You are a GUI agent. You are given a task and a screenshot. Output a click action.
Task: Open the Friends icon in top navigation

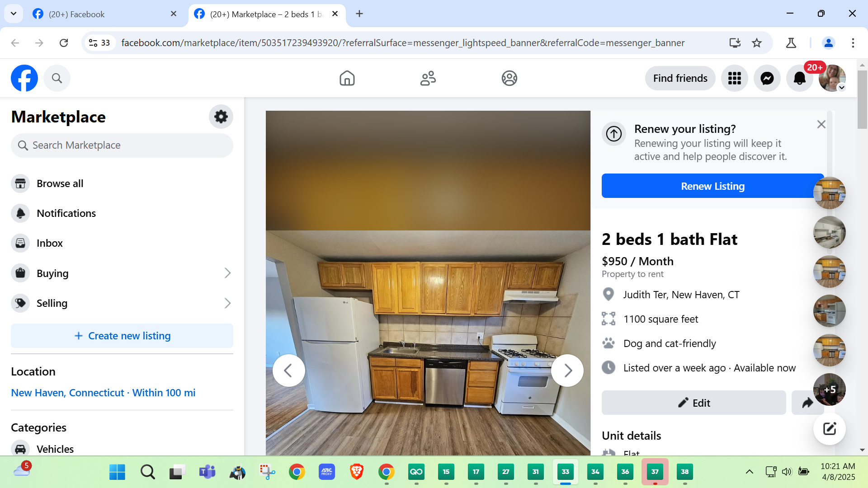tap(428, 79)
